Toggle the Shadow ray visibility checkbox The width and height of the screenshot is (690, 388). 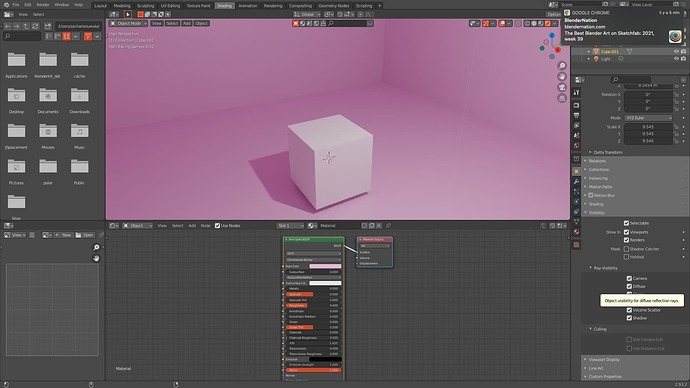[629, 318]
